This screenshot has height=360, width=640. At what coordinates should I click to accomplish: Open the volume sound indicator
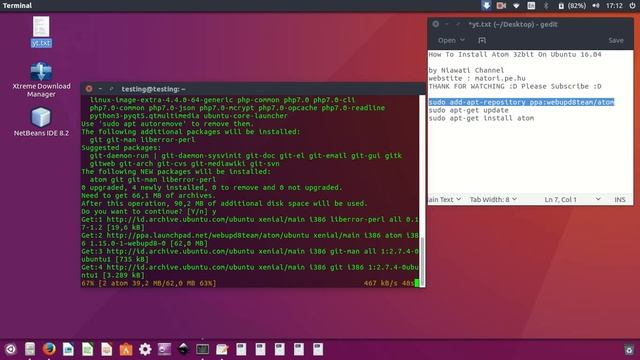596,6
